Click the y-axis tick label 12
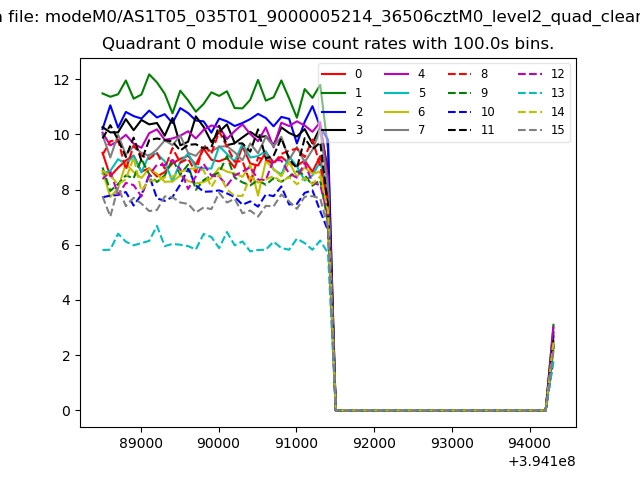Viewport: 640px width, 480px height. [63, 80]
